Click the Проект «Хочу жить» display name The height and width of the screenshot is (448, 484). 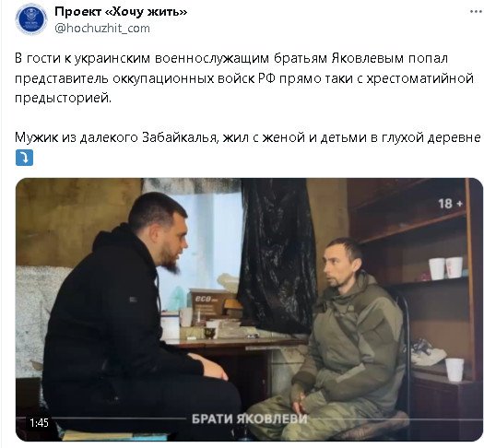[121, 12]
